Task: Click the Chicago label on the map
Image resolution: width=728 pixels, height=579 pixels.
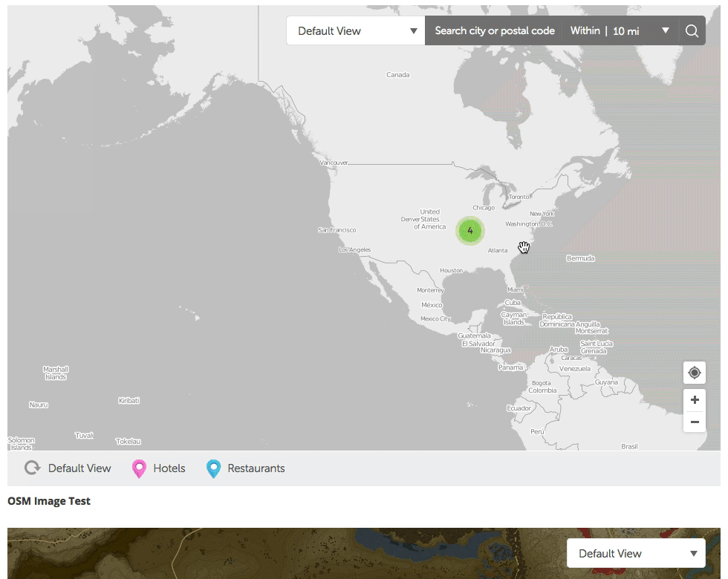Action: [x=484, y=208]
